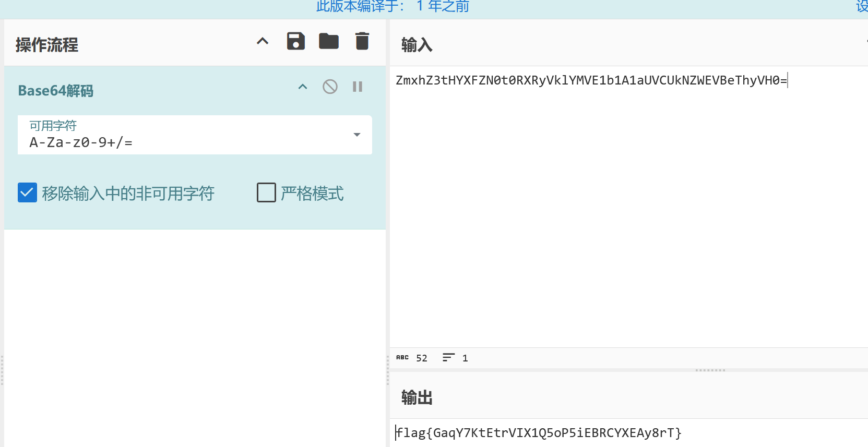The height and width of the screenshot is (447, 868).
Task: Set a breakpoint on Base64解码 with pause icon
Action: click(358, 87)
